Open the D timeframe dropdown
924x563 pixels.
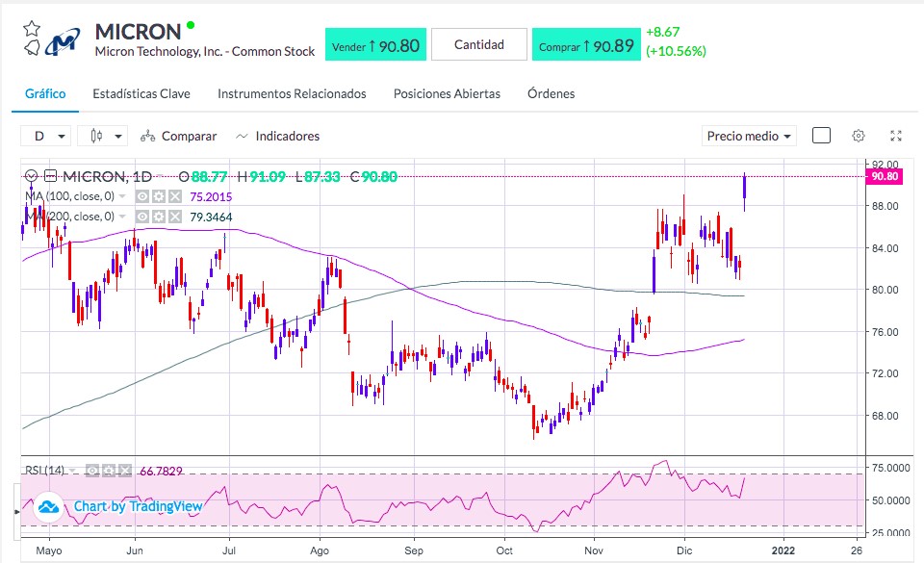[x=46, y=136]
